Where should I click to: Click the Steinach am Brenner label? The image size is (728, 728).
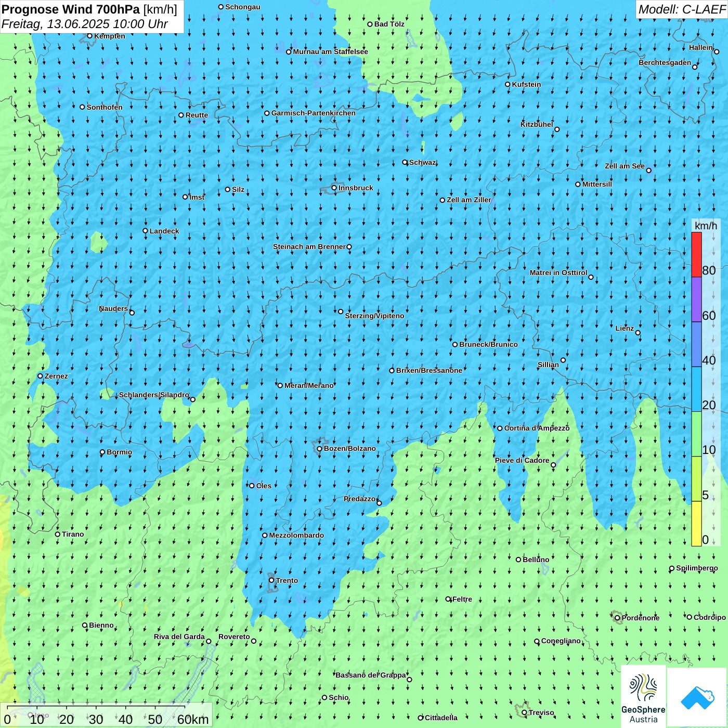click(309, 246)
